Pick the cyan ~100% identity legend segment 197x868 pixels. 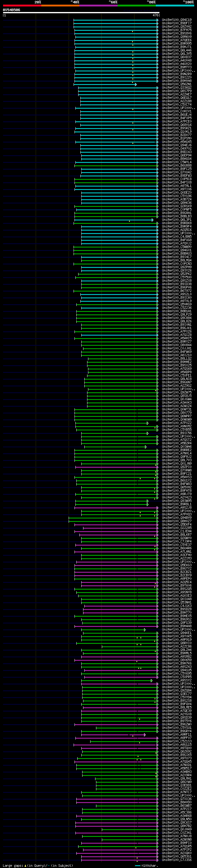coord(175,6)
